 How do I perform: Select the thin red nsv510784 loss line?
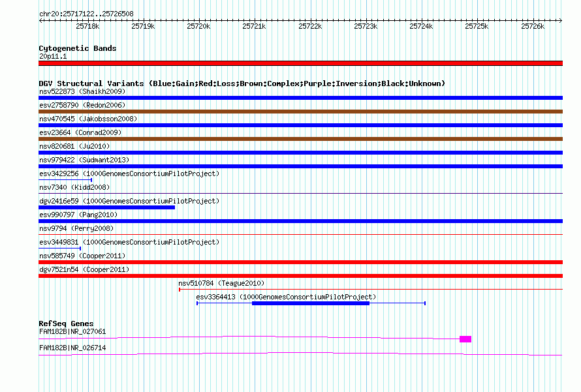coord(371,290)
